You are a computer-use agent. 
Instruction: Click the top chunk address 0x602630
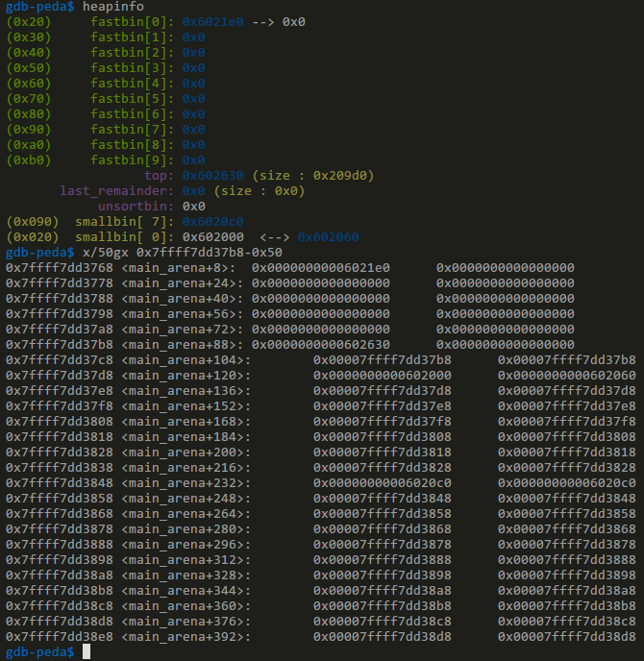(x=212, y=176)
